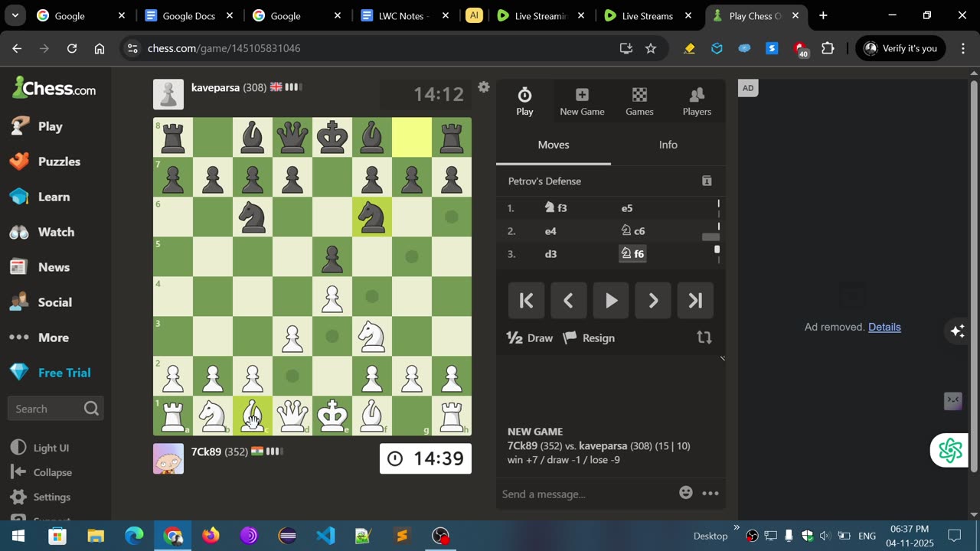Click the Verify it's you profile button
This screenshot has height=551, width=980.
[x=900, y=48]
